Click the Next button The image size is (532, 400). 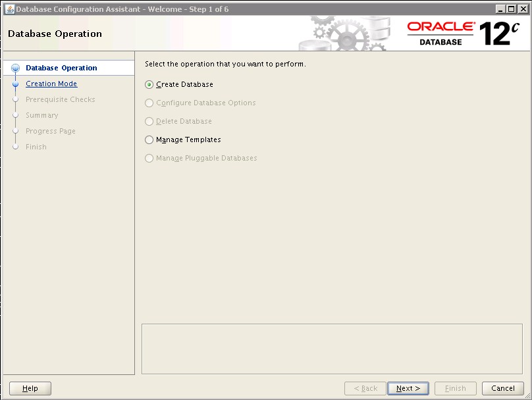click(x=408, y=388)
